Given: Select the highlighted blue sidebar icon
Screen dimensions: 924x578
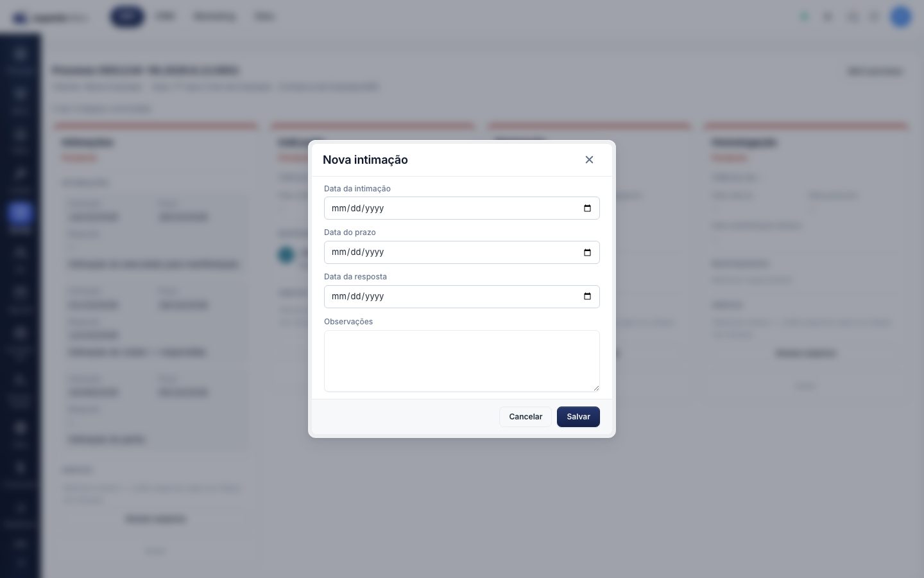Looking at the screenshot, I should [20, 213].
